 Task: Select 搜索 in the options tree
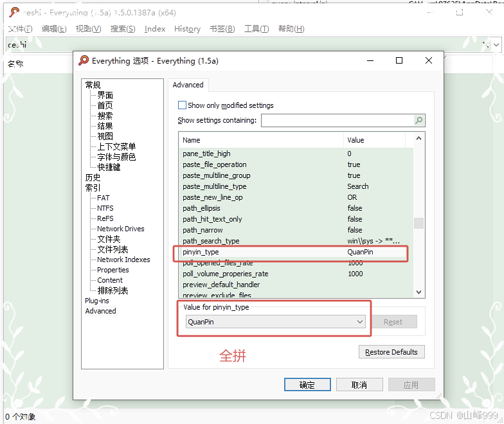tap(105, 116)
